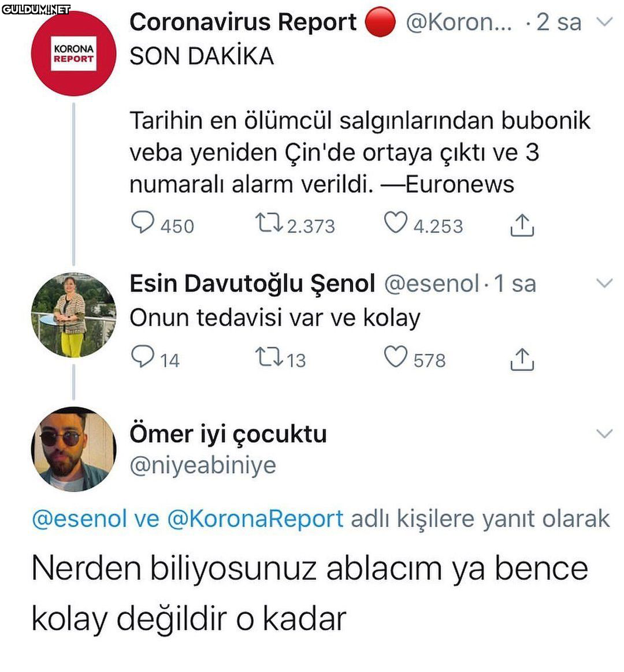Open the @KoronaReport mention link

[x=255, y=518]
